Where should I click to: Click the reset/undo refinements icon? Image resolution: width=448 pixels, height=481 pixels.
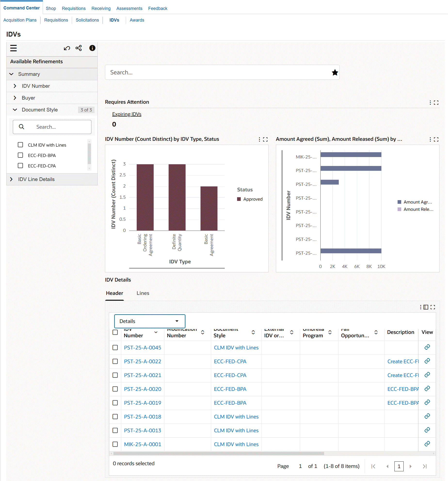(67, 48)
